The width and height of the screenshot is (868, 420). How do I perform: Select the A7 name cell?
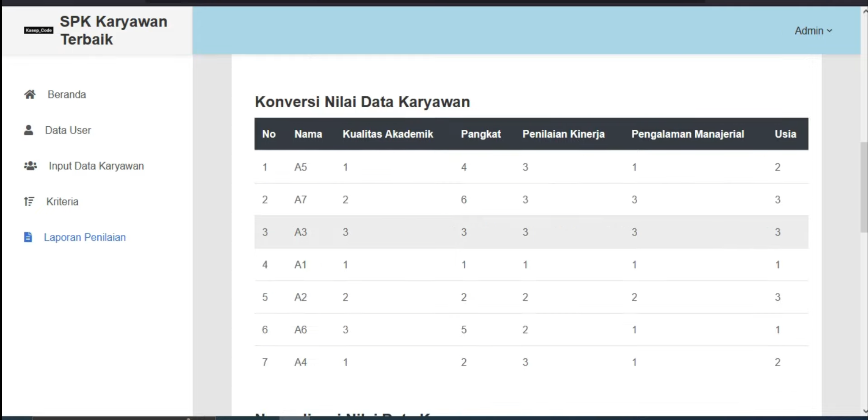click(x=301, y=200)
